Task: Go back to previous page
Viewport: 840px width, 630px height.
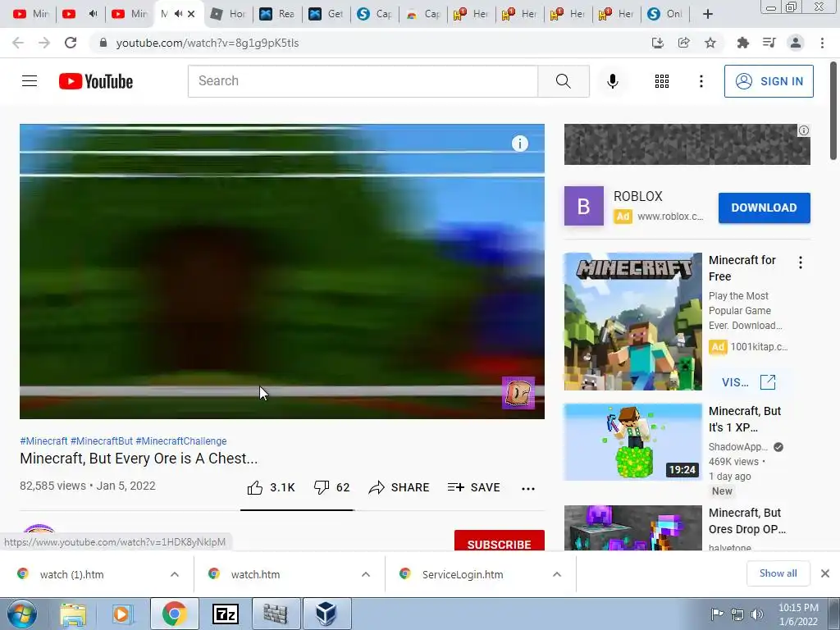Action: (x=18, y=43)
